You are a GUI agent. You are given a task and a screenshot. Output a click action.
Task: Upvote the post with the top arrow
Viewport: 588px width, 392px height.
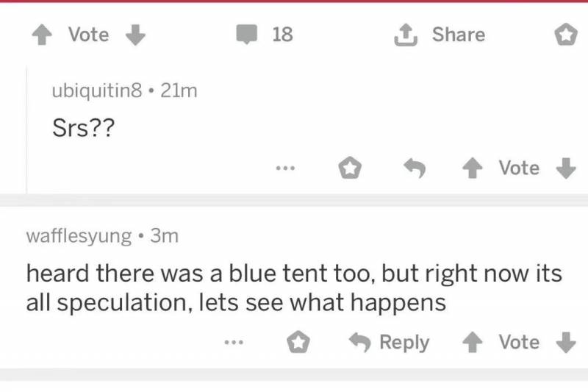[40, 35]
